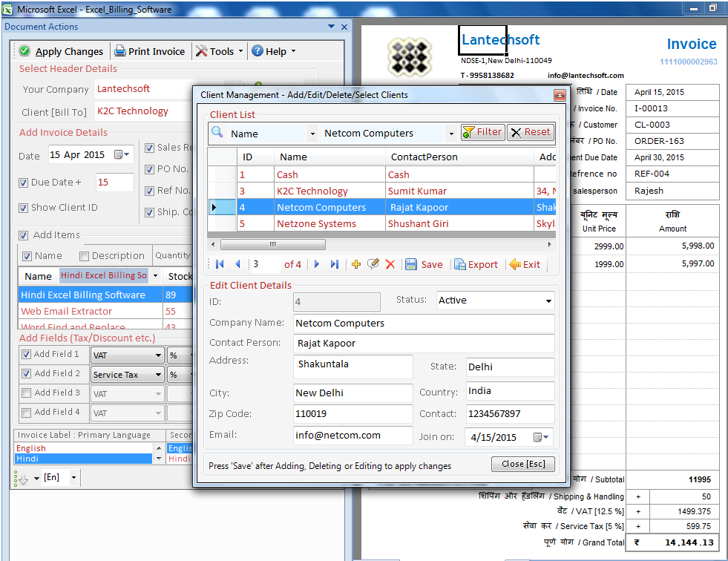The width and height of the screenshot is (728, 561).
Task: Click the language bar options icon beside [En]
Action: [x=22, y=479]
